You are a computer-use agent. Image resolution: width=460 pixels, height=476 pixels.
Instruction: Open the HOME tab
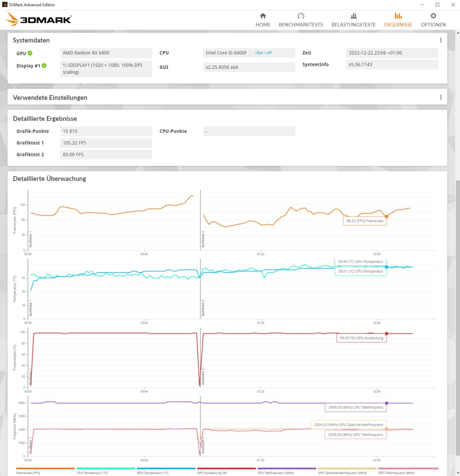coord(263,20)
